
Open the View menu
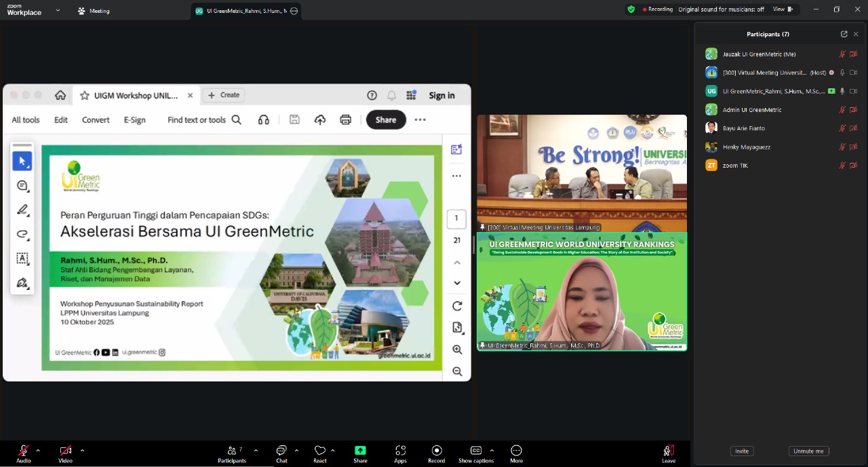coord(782,10)
